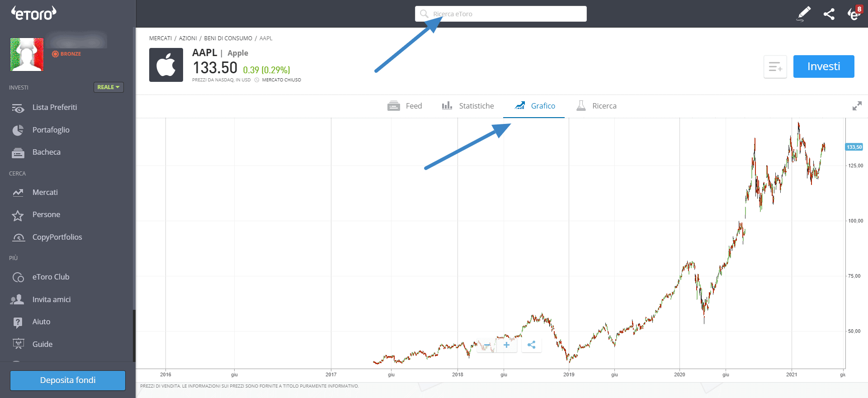Click the pencil write-post icon
Screen dimensions: 868x398
pos(803,14)
